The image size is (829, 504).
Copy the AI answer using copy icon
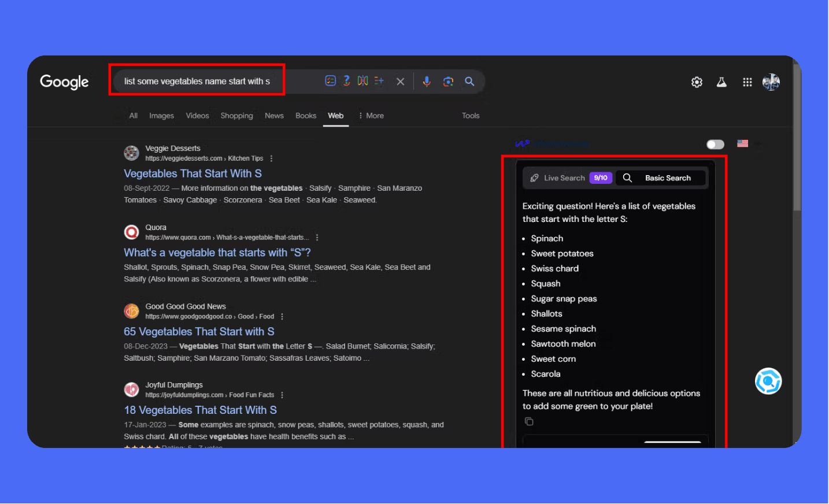(x=528, y=421)
